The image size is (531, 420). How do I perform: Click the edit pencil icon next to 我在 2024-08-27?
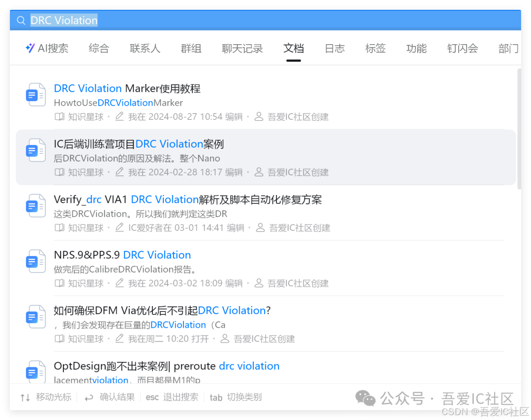(x=119, y=116)
